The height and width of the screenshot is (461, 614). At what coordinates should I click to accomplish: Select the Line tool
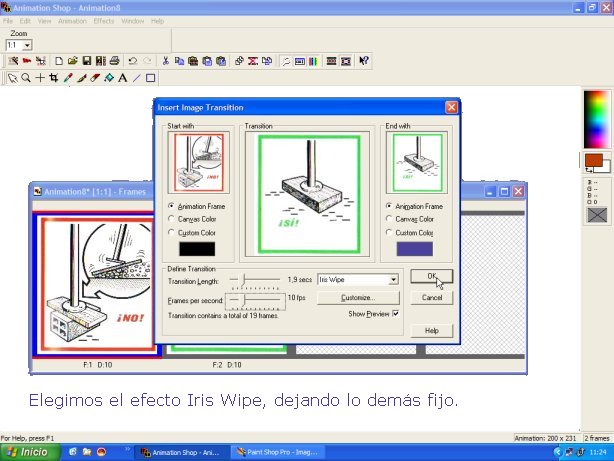click(136, 78)
